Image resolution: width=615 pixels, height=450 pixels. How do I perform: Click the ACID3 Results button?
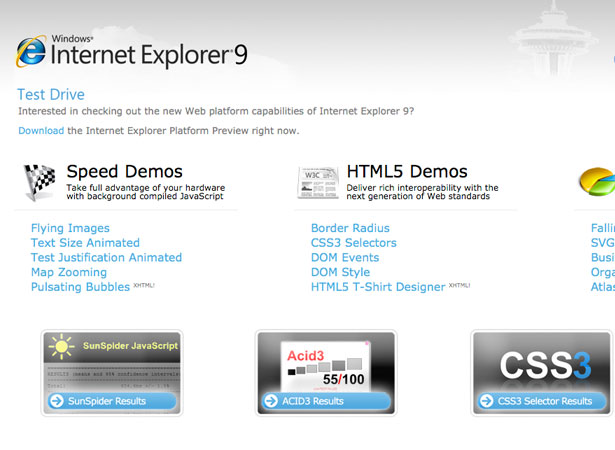click(x=326, y=401)
